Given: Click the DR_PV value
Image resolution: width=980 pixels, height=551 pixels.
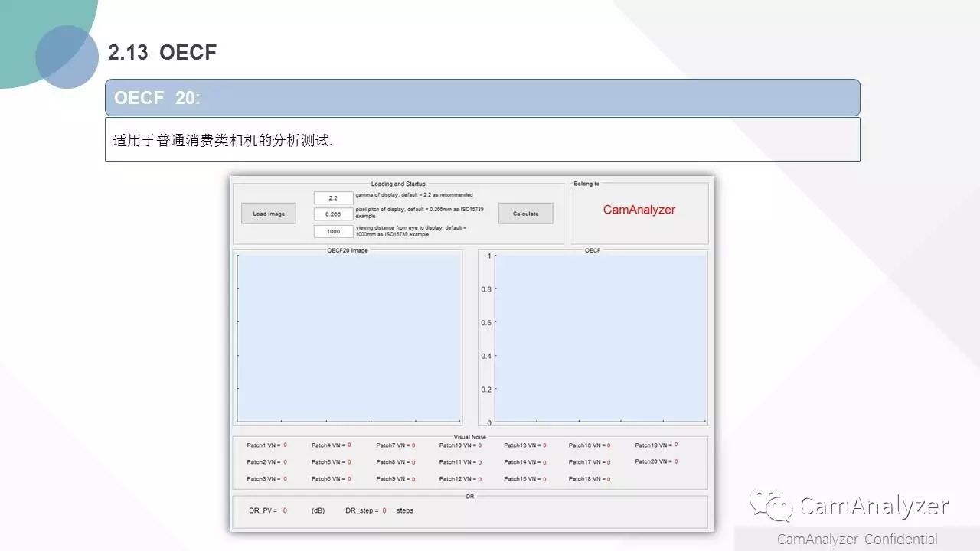Looking at the screenshot, I should pos(285,510).
